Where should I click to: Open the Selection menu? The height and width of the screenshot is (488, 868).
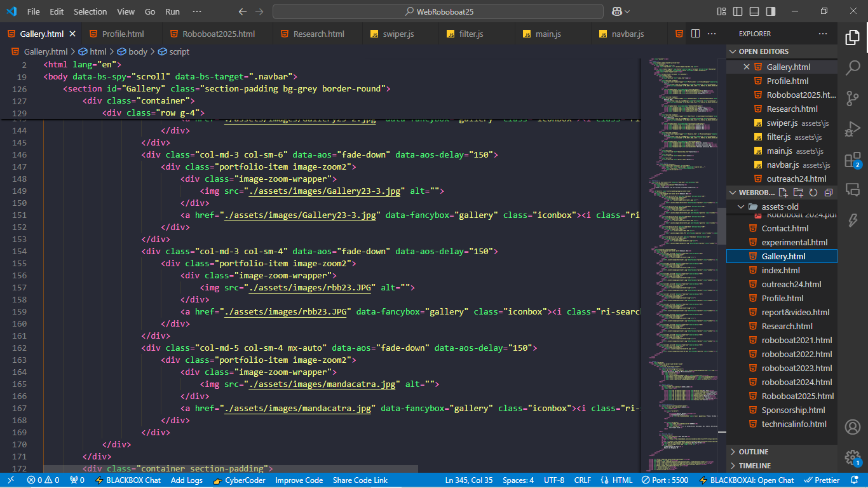[90, 11]
